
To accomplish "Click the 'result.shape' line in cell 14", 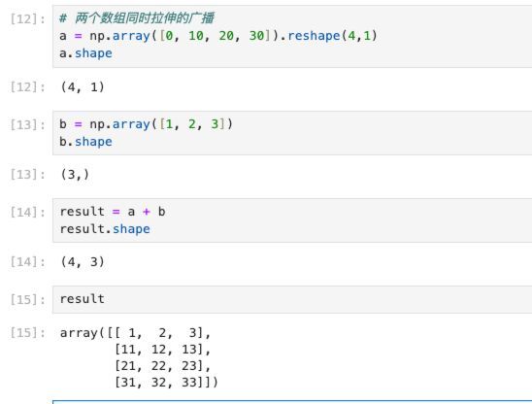I will click(x=105, y=229).
